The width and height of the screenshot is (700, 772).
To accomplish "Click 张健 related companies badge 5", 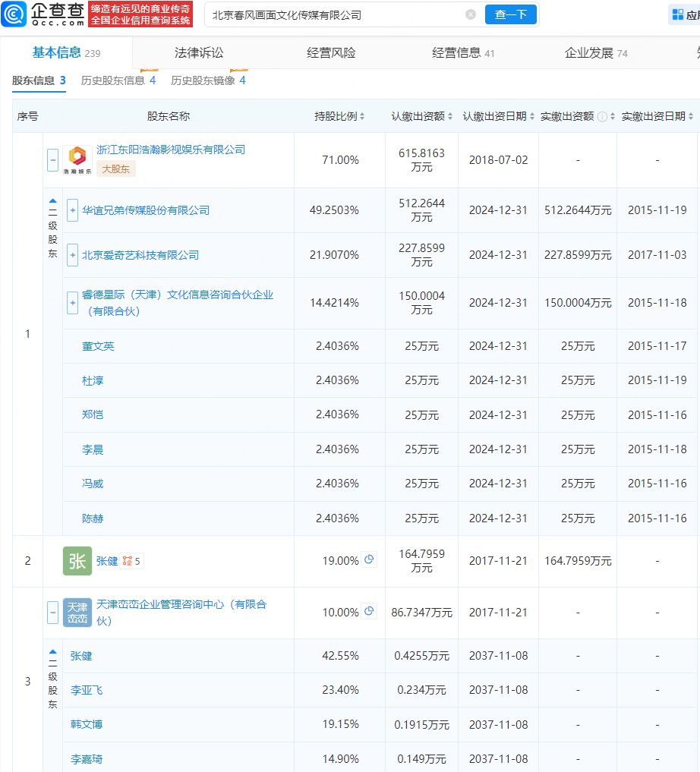I will pyautogui.click(x=131, y=561).
